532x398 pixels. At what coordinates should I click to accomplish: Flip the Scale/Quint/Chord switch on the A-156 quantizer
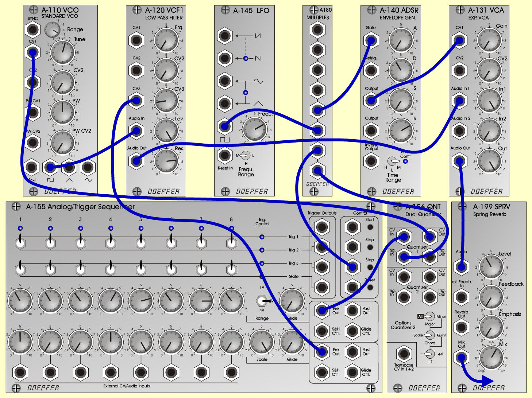pyautogui.click(x=429, y=335)
